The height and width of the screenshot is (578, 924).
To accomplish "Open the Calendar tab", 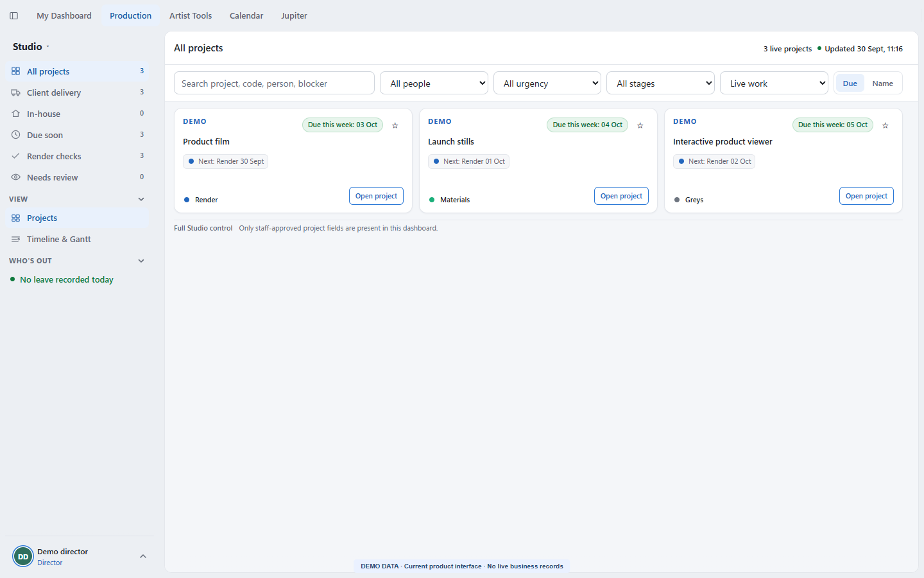I will [246, 15].
